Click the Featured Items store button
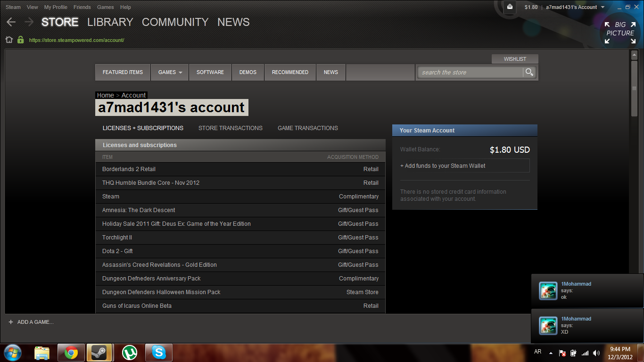 (123, 72)
